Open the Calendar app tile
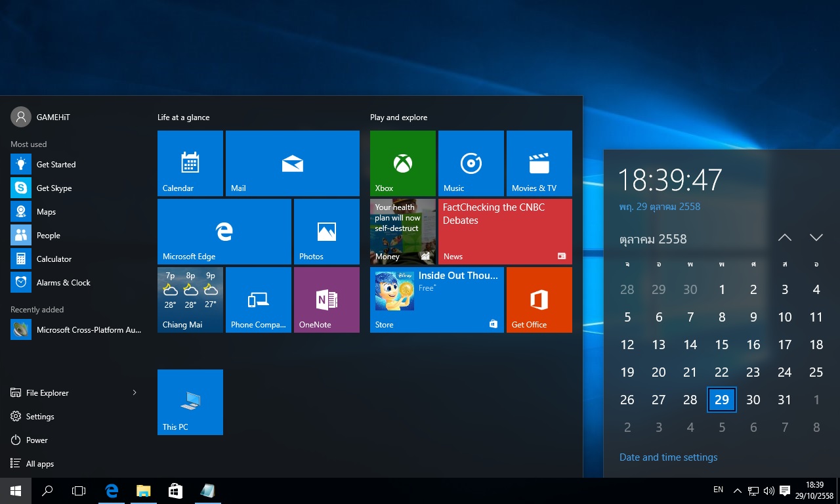Screen dimensions: 840x504 coord(190,163)
